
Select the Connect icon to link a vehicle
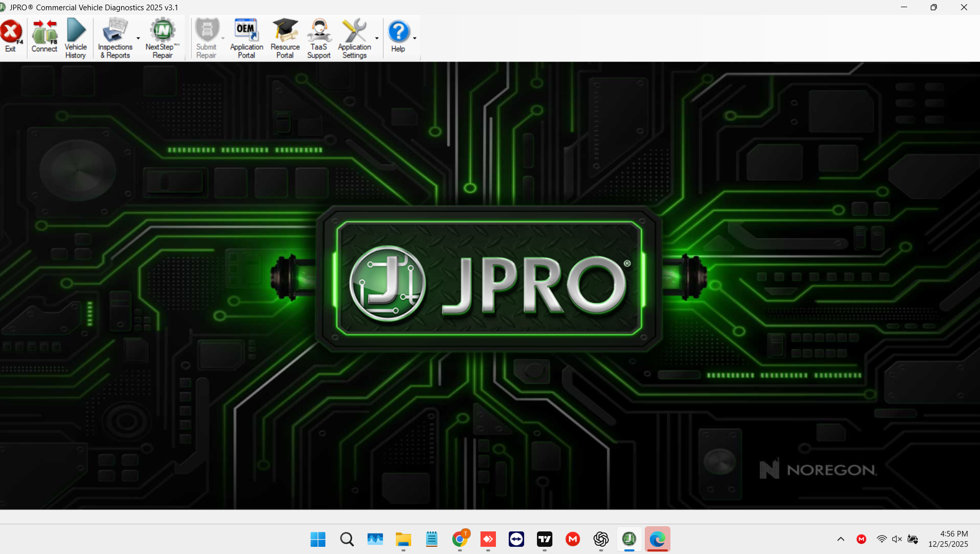coord(44,36)
